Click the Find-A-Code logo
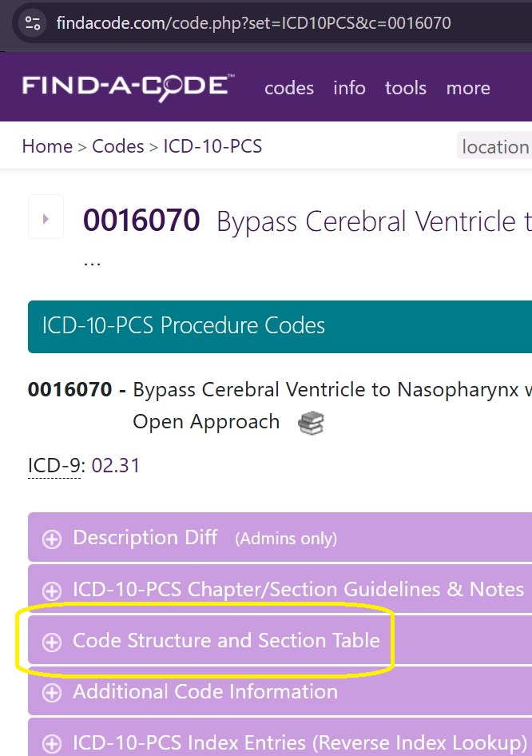Screen dimensions: 532x756 tap(128, 86)
